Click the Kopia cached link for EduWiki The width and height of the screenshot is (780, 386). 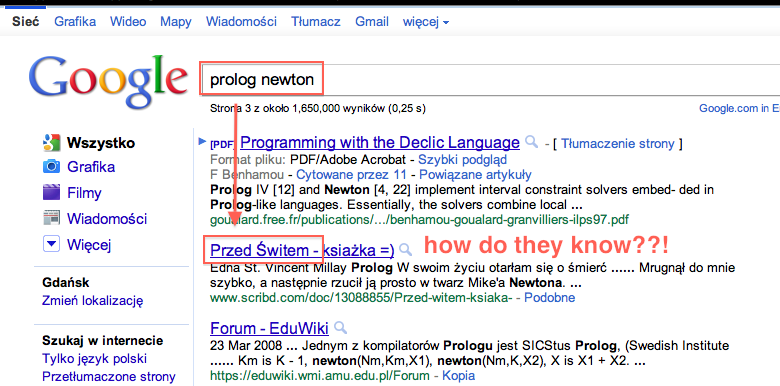point(459,376)
